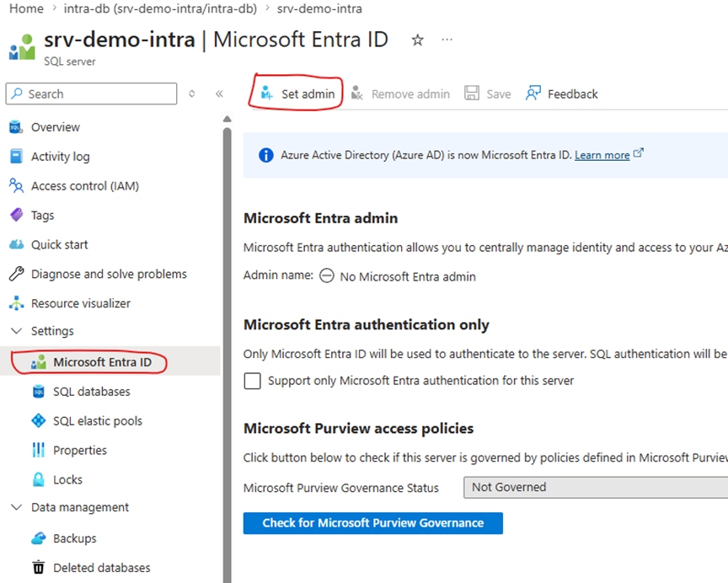Image resolution: width=728 pixels, height=583 pixels.
Task: Favorite this page with the star icon
Action: 417,40
